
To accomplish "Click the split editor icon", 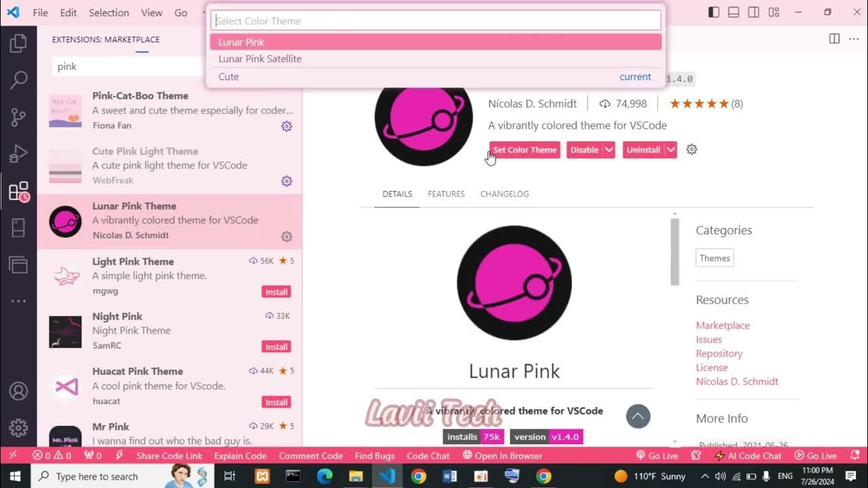I will 835,39.
